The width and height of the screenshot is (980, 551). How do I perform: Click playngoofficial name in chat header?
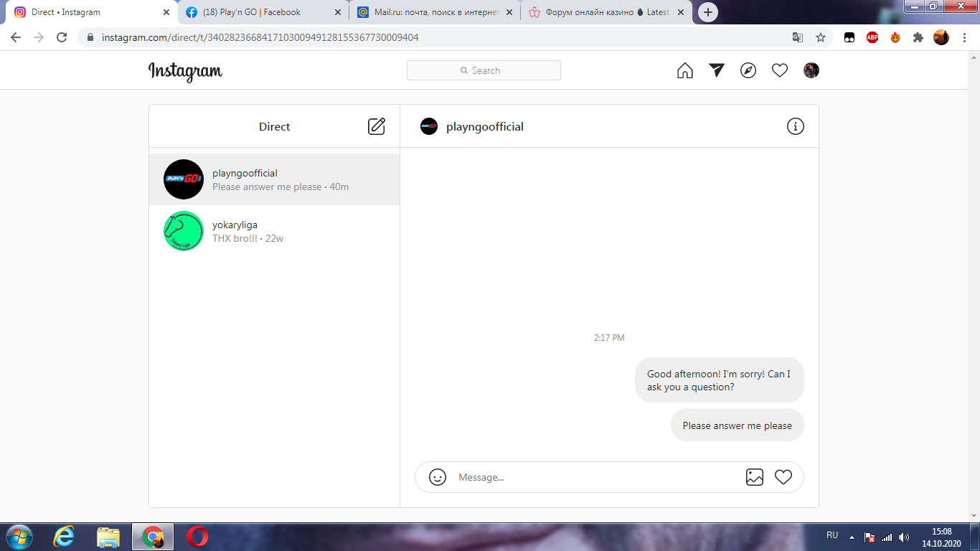[485, 127]
